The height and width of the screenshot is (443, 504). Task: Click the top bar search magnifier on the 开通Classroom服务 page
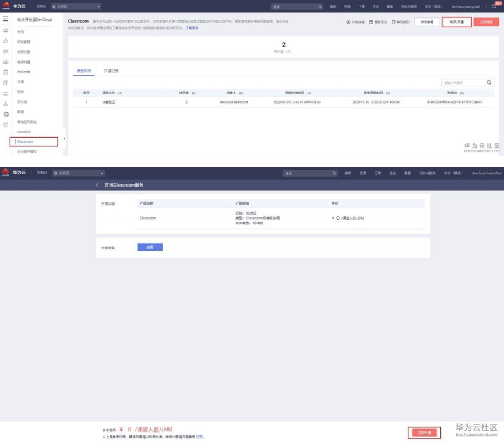coord(334,173)
